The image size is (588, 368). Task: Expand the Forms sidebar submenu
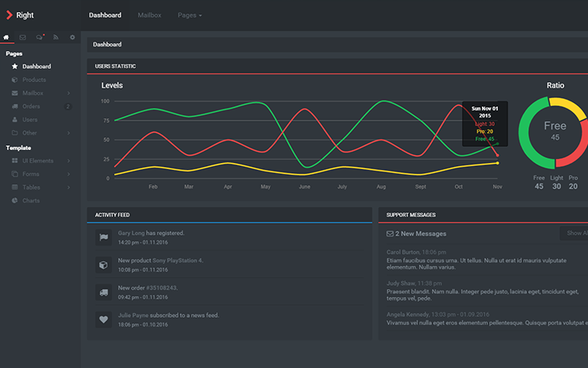[40, 174]
